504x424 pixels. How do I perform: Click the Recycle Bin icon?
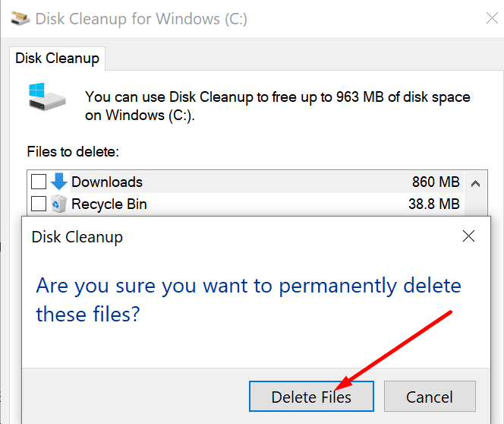(x=58, y=204)
